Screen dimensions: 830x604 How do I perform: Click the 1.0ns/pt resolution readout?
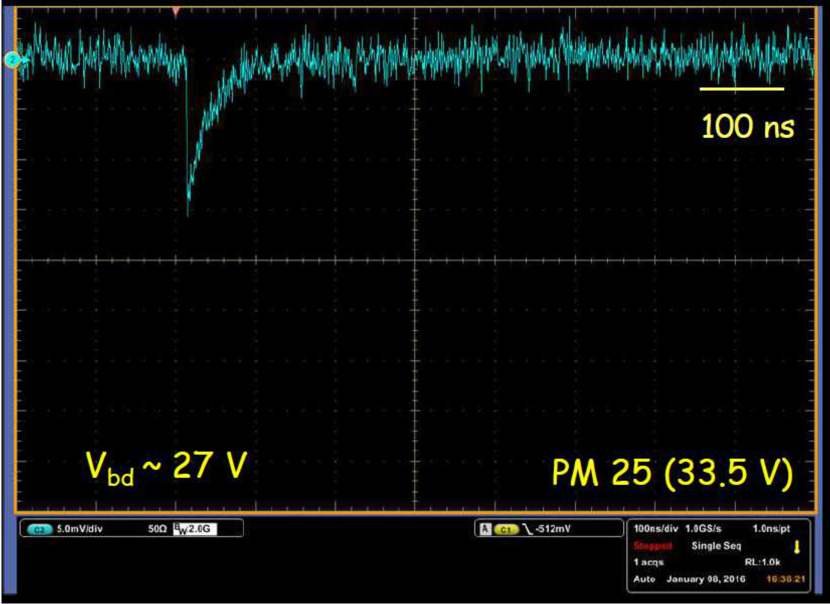tap(771, 529)
